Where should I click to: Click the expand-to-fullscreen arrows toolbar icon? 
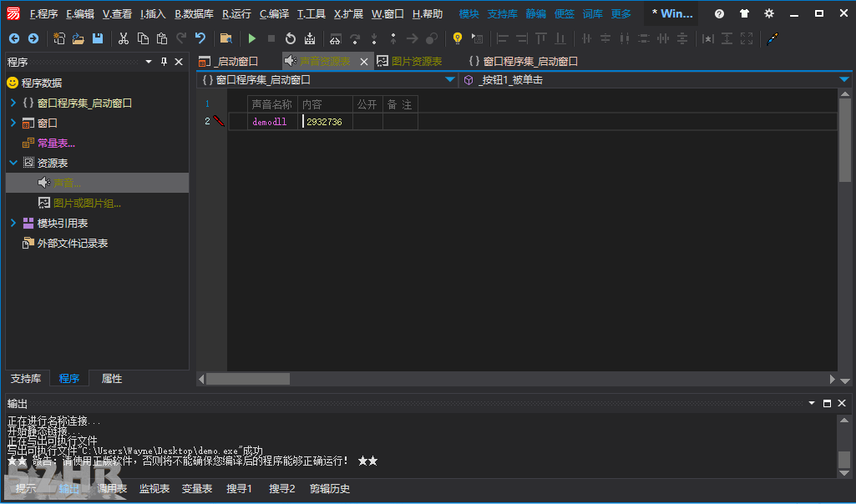point(747,38)
